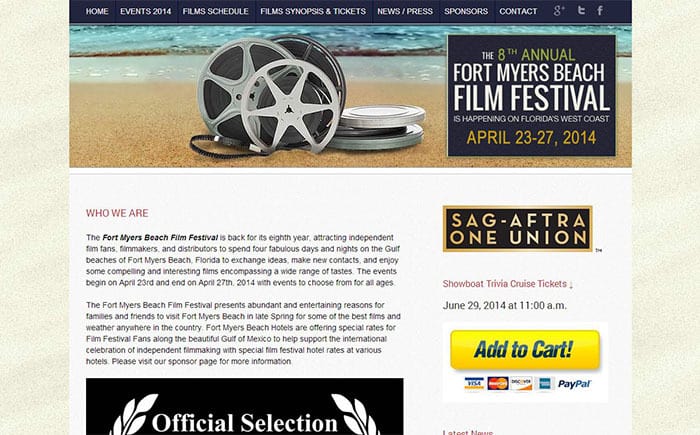This screenshot has height=435, width=700.
Task: Open the Sponsors menu item
Action: (466, 11)
